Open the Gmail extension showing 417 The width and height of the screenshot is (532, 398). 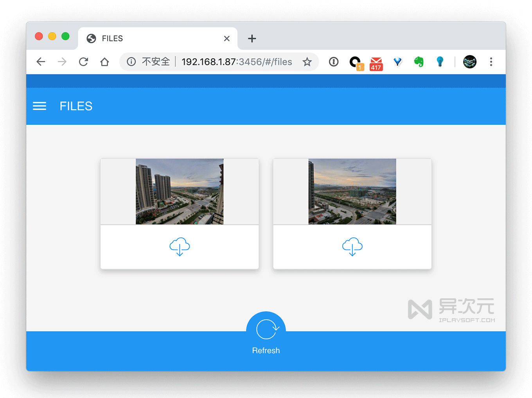(376, 63)
